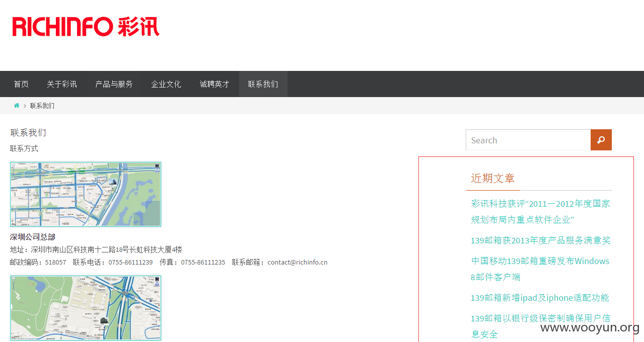
Task: Click the 联系我们 breadcrumb text
Action: tap(42, 106)
